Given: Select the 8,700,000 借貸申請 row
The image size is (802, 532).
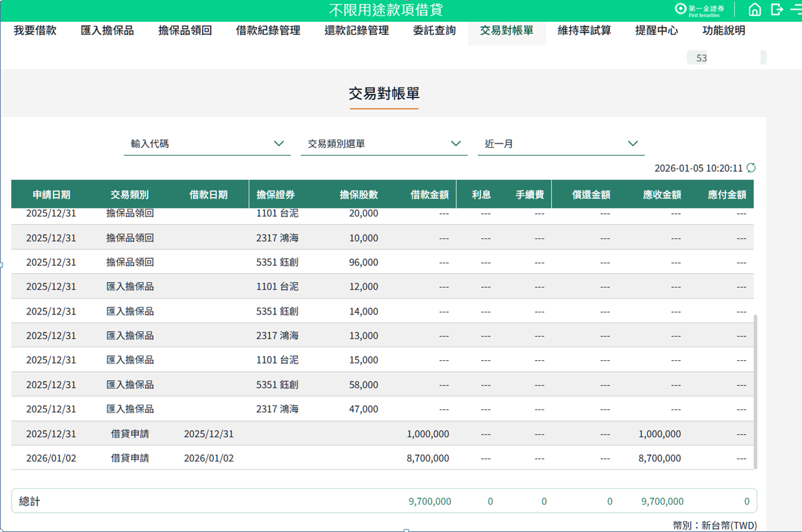Looking at the screenshot, I should point(382,458).
